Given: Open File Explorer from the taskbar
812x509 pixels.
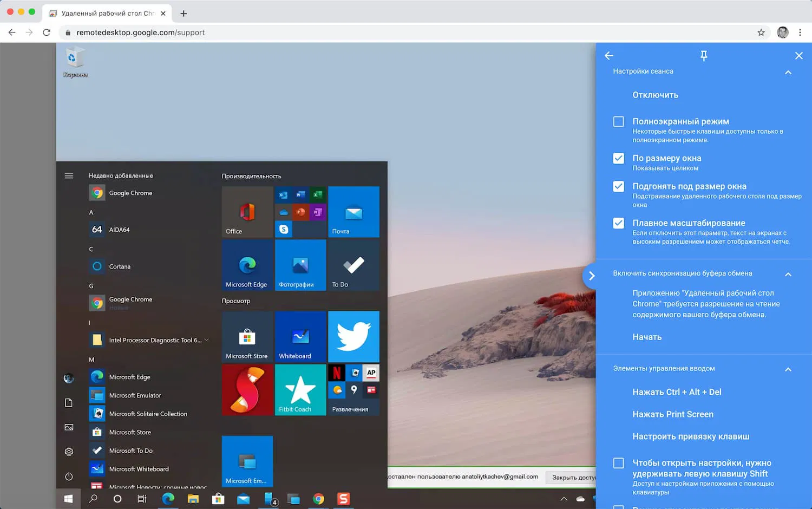Looking at the screenshot, I should [x=193, y=499].
